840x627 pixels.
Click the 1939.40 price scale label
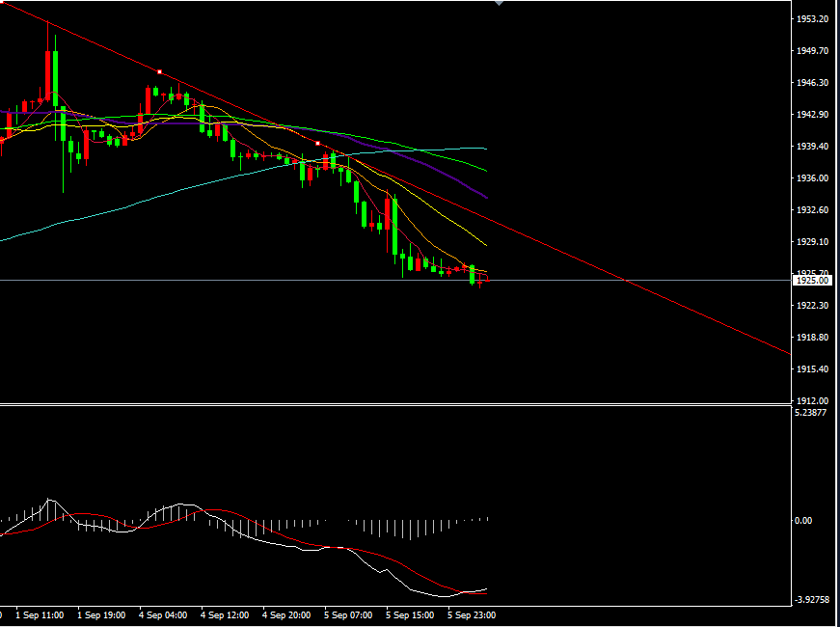click(x=813, y=147)
